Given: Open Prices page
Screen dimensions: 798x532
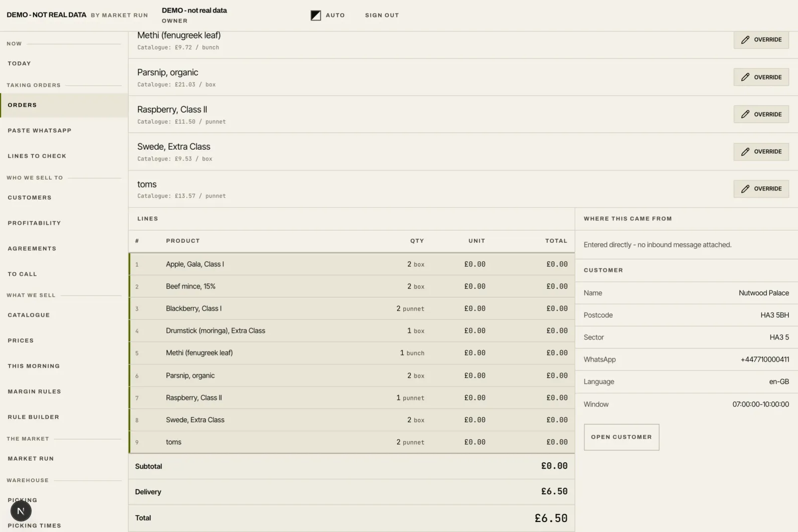Looking at the screenshot, I should pyautogui.click(x=64, y=341).
